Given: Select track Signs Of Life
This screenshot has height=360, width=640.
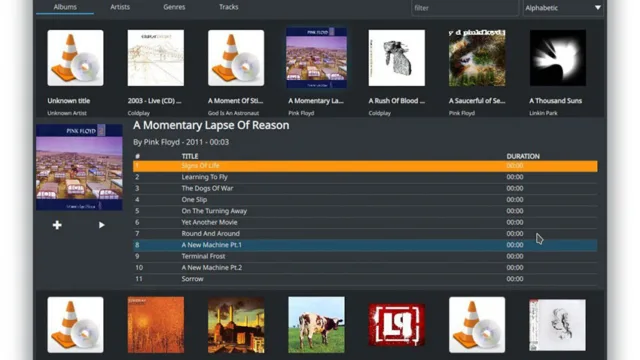Looking at the screenshot, I should (x=365, y=166).
